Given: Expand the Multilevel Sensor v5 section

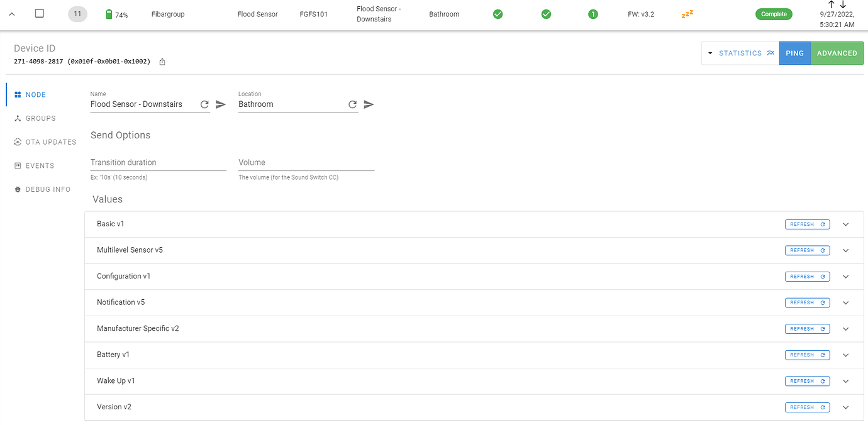Looking at the screenshot, I should click(x=846, y=250).
